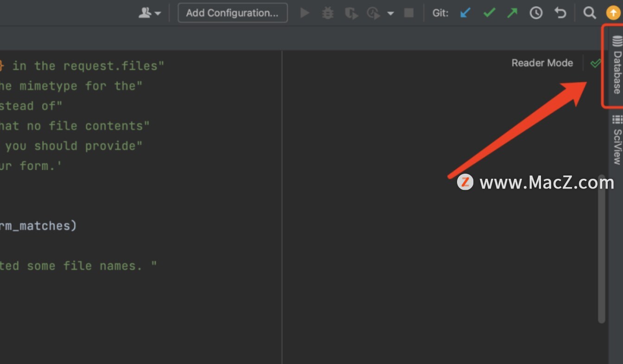This screenshot has width=623, height=364.
Task: Open the SciView tool window tab
Action: click(x=617, y=139)
